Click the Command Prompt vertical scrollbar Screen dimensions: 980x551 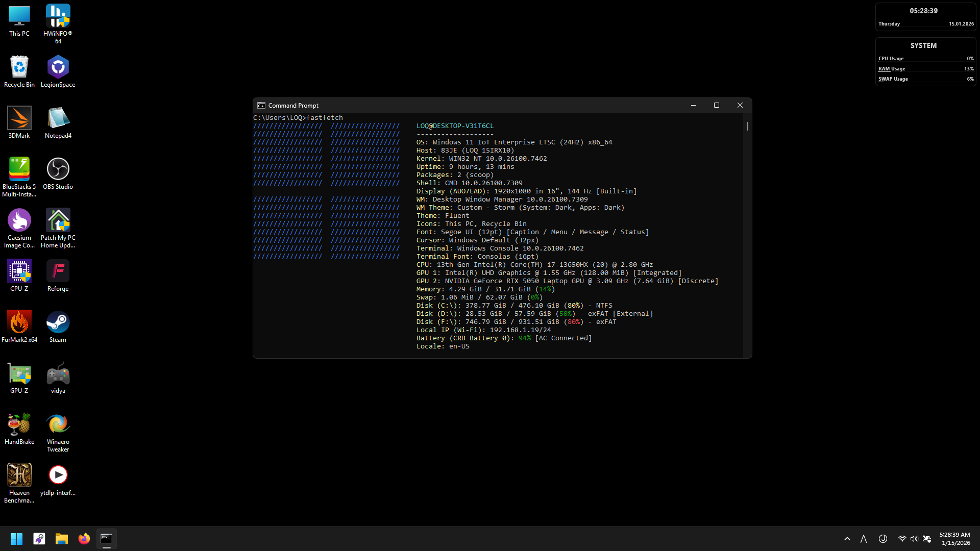click(748, 126)
